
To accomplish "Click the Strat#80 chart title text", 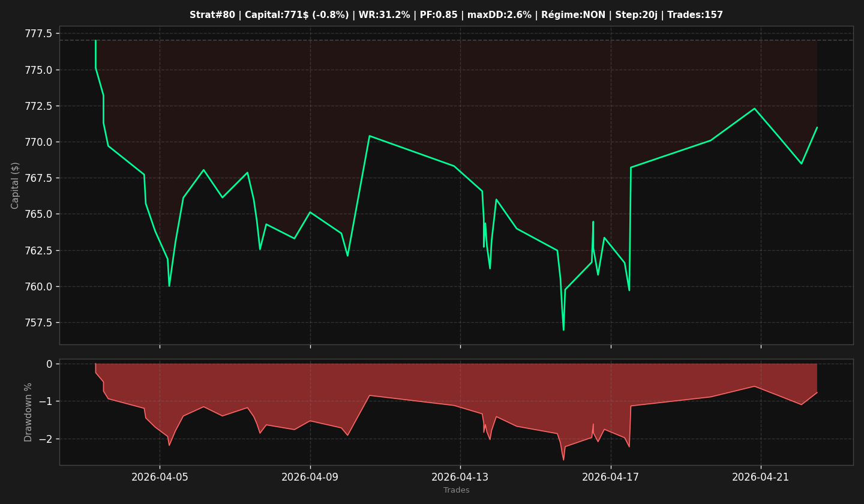I will click(456, 15).
